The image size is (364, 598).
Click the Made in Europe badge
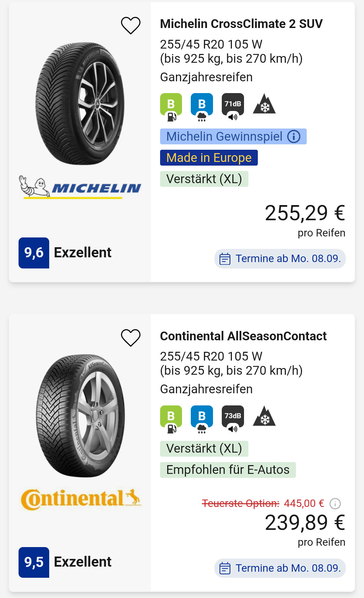(x=209, y=158)
